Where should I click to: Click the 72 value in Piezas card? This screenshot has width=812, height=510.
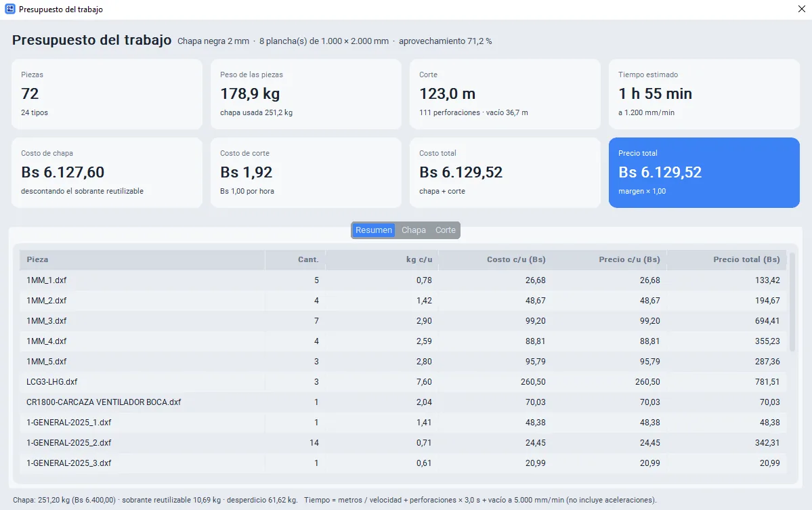pyautogui.click(x=30, y=93)
